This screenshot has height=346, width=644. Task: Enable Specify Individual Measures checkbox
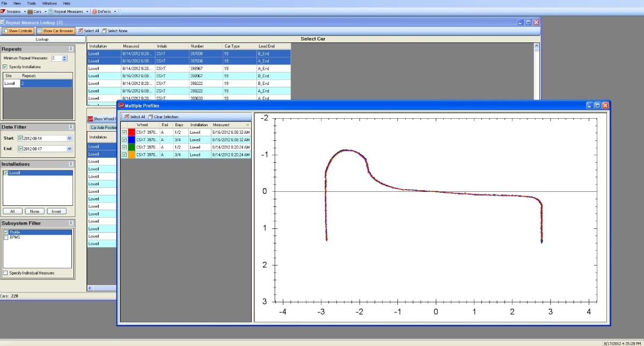[x=5, y=273]
